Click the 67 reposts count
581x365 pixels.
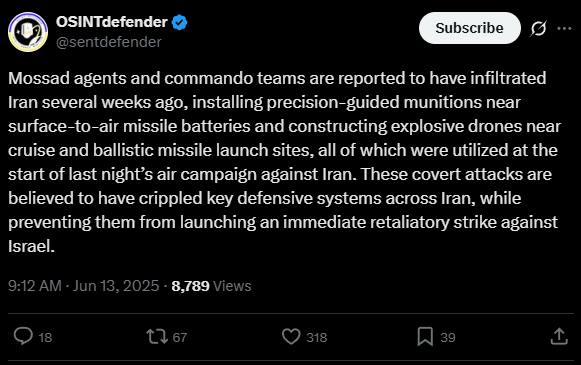[x=180, y=337]
